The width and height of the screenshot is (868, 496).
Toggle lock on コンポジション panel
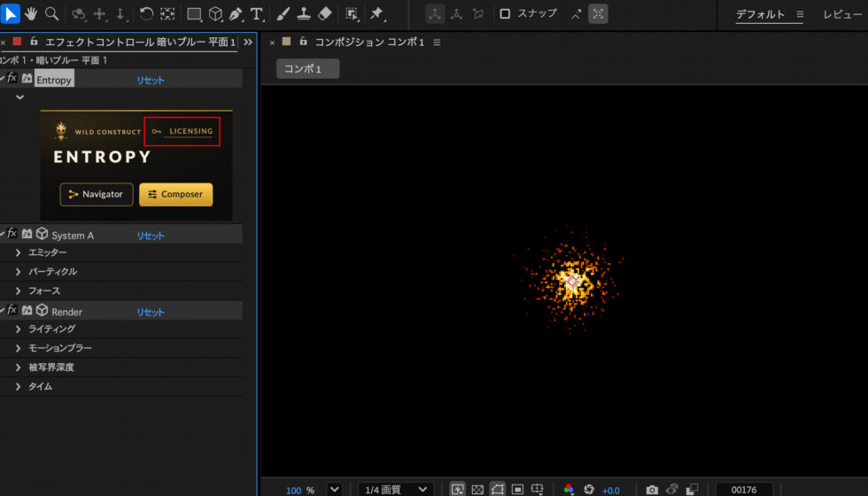303,42
